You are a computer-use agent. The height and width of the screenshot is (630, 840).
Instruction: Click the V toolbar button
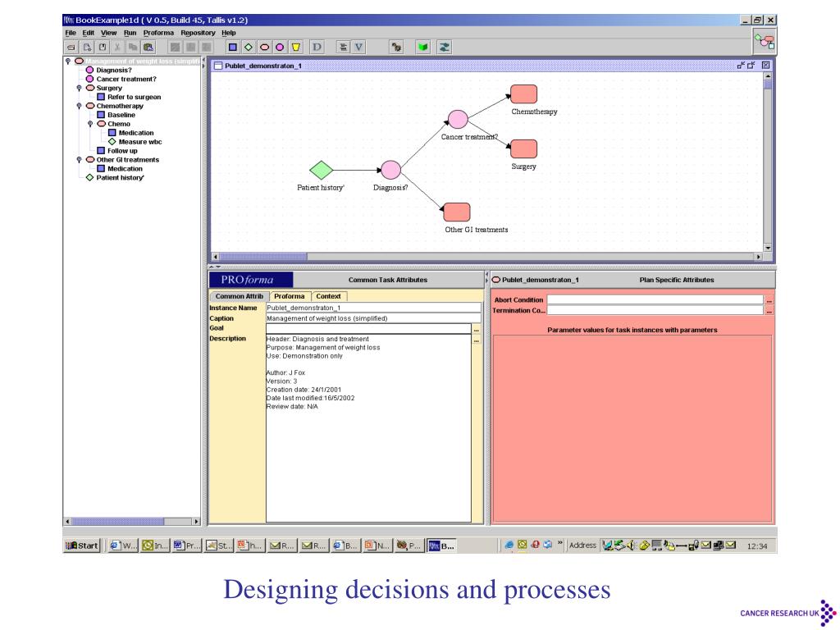(x=358, y=48)
